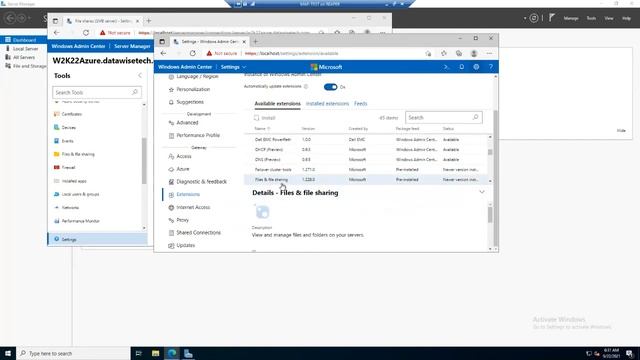Select Settings at bottom of Tools panel
The image size is (640, 360).
point(98,239)
